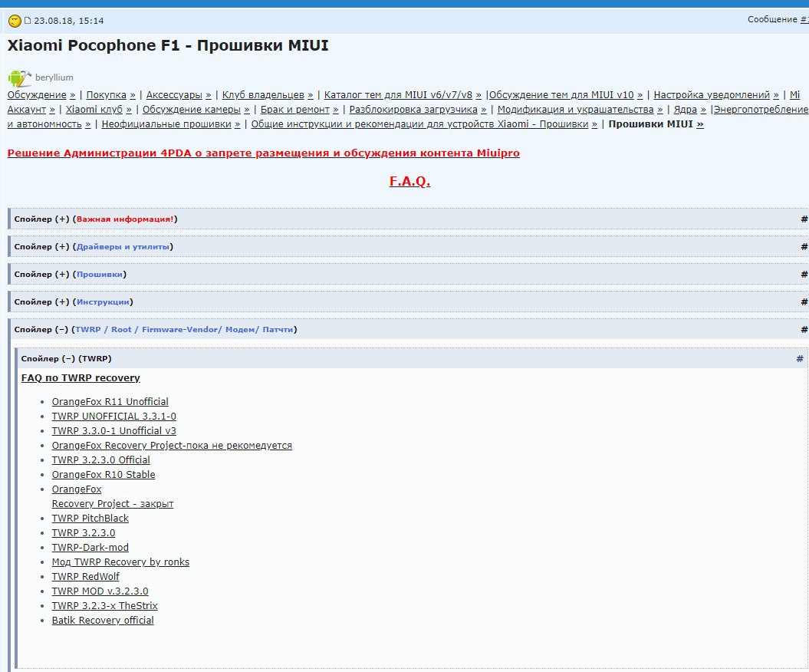Viewport: 809px width, 672px height.
Task: Expand the Прошивки spoiler
Action: click(408, 274)
